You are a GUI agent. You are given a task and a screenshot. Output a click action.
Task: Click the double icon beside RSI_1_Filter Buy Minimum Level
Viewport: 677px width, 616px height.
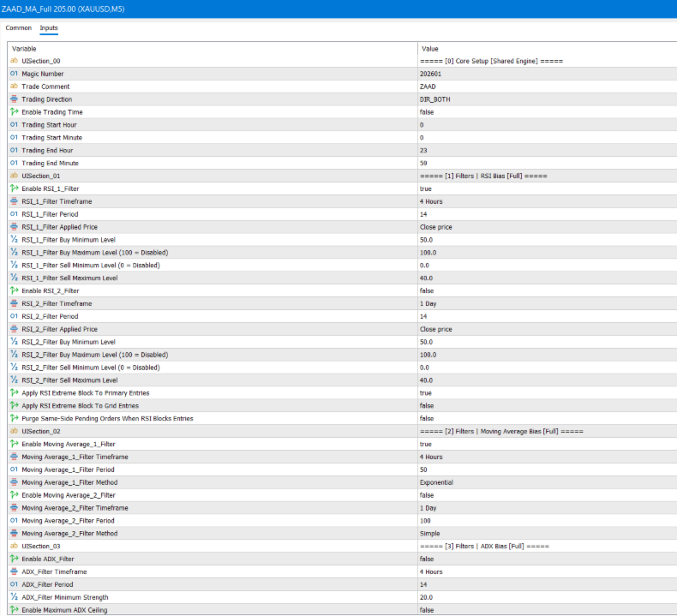click(15, 240)
